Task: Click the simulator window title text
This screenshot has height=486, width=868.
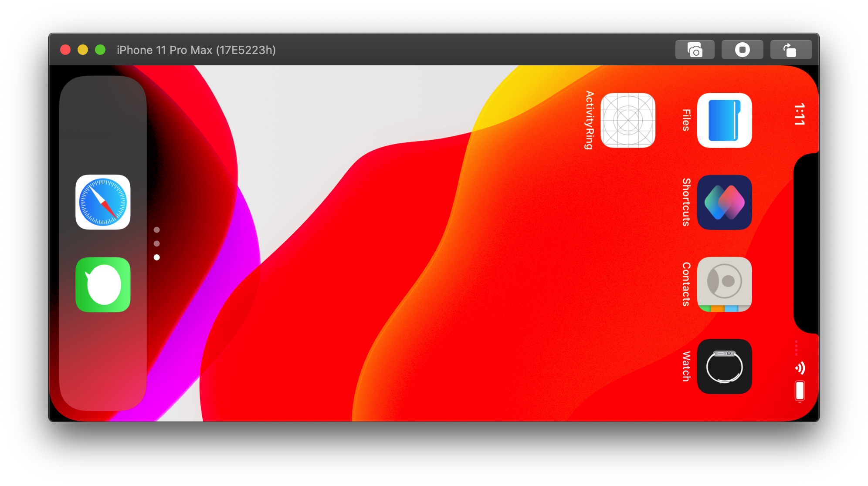Action: (196, 50)
